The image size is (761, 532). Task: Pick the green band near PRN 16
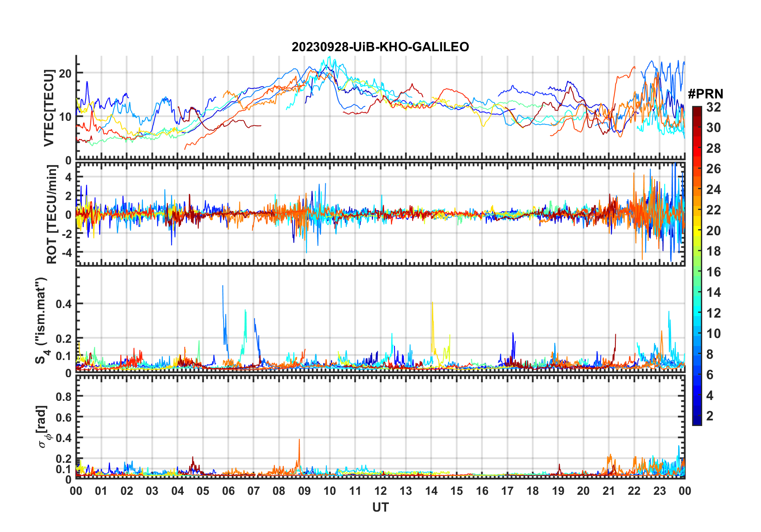[x=697, y=272]
